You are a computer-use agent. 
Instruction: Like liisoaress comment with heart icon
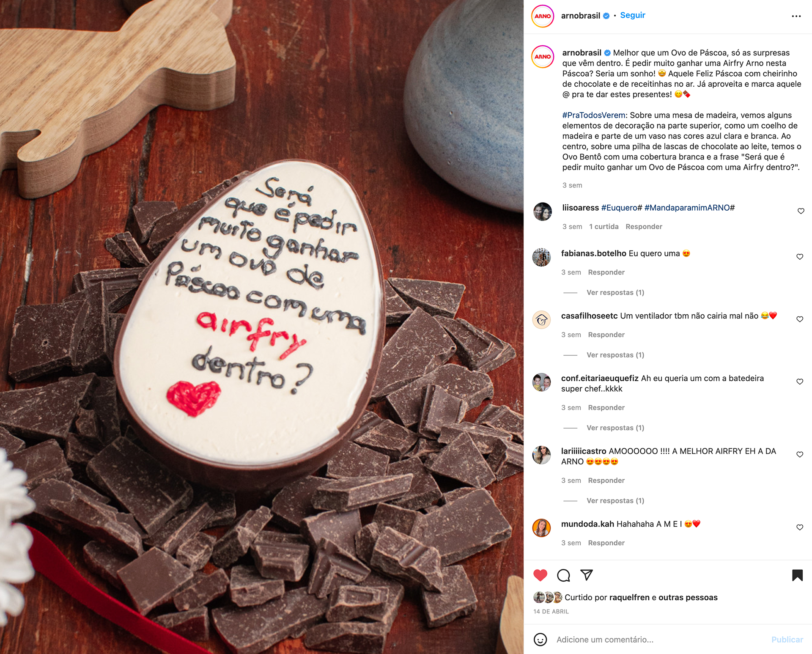[801, 211]
